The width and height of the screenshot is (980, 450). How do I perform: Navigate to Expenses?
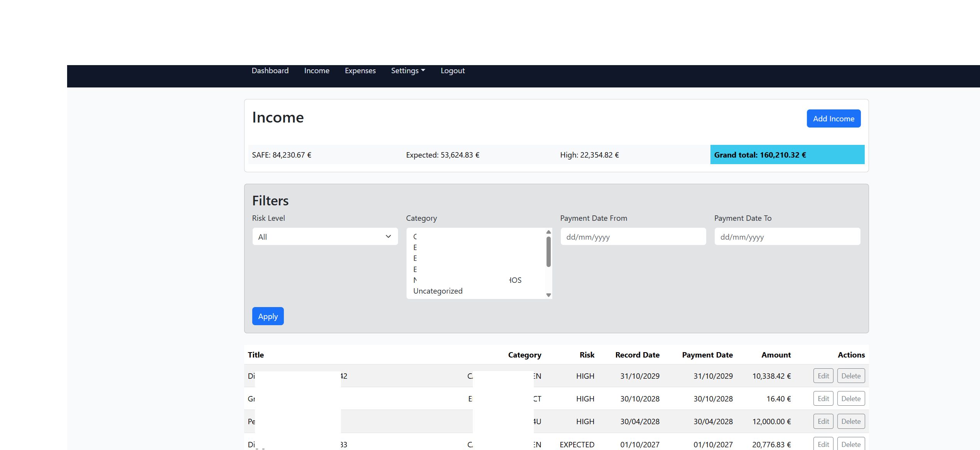[360, 71]
